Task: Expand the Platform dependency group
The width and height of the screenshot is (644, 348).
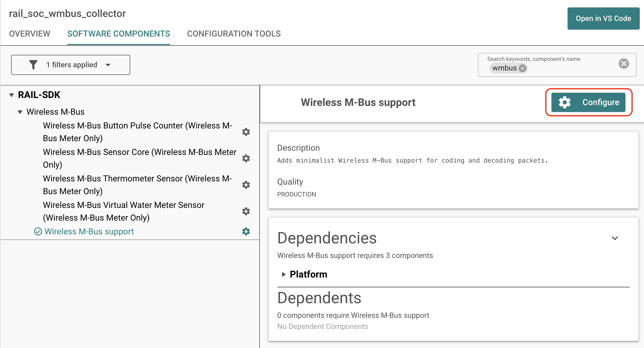Action: coord(284,274)
